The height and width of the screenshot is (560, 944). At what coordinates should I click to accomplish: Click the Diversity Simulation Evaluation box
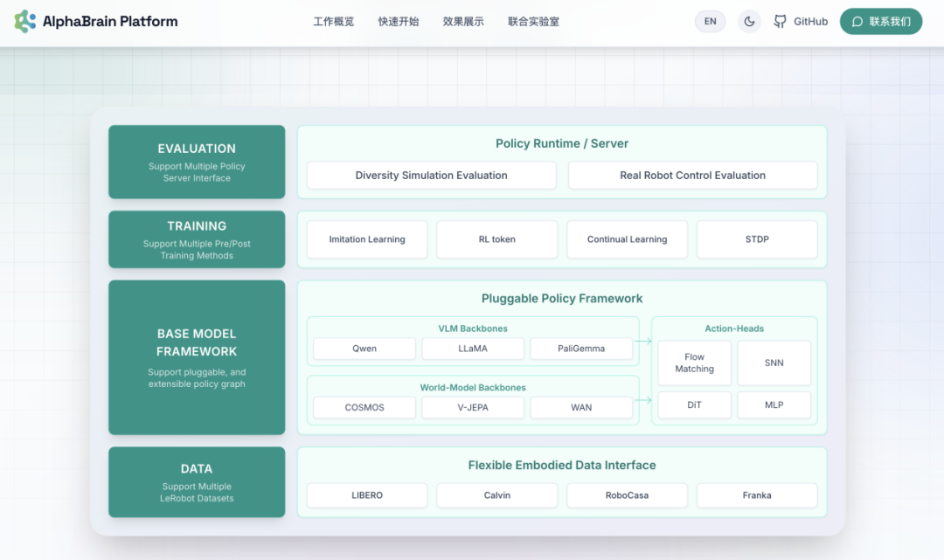pyautogui.click(x=431, y=176)
